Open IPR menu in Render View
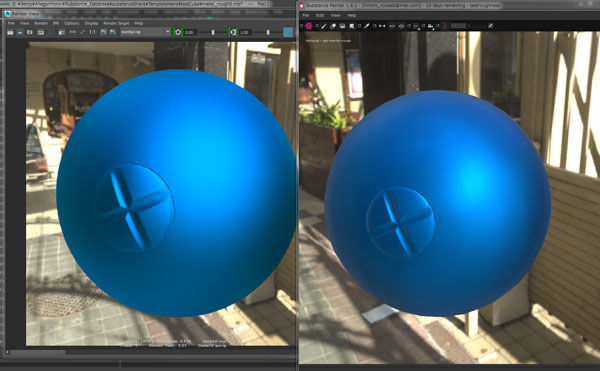 [56, 23]
